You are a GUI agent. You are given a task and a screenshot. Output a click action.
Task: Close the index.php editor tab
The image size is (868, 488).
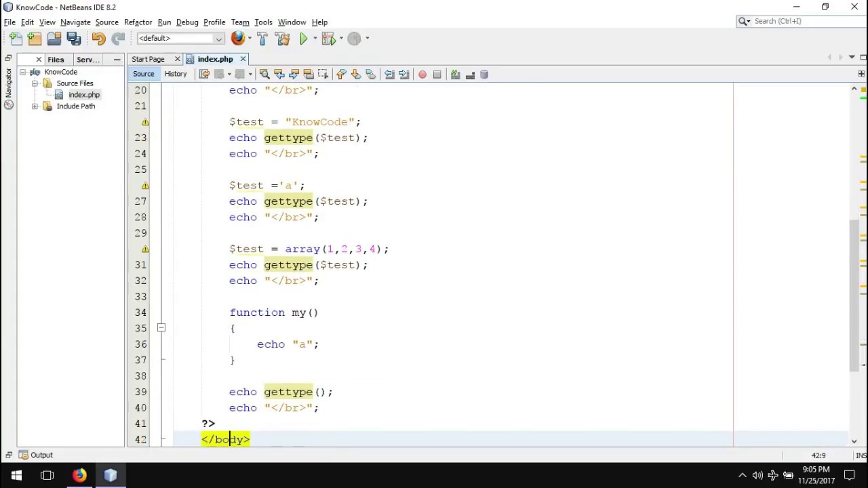click(243, 59)
